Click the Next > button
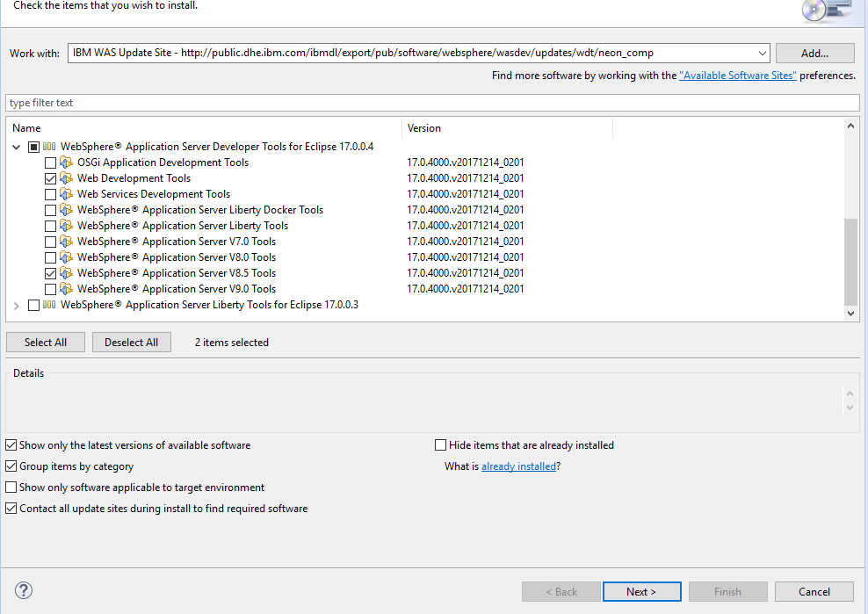The width and height of the screenshot is (868, 614). click(641, 591)
